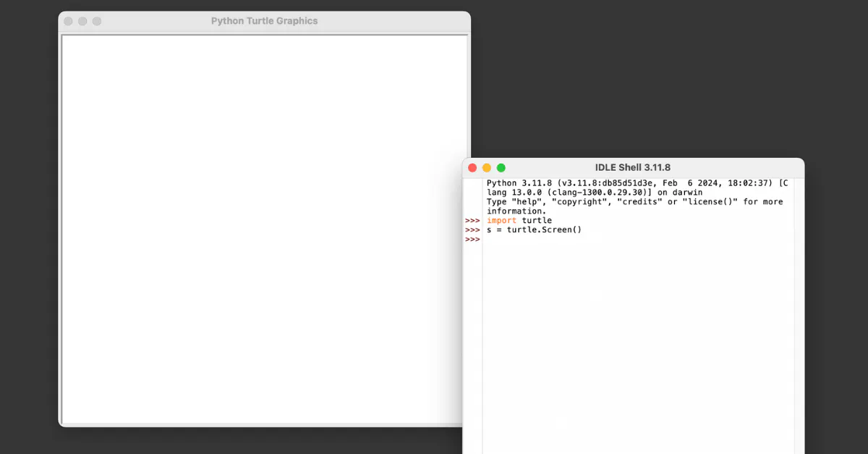868x454 pixels.
Task: Click the "import turtle" code line
Action: pyautogui.click(x=519, y=220)
